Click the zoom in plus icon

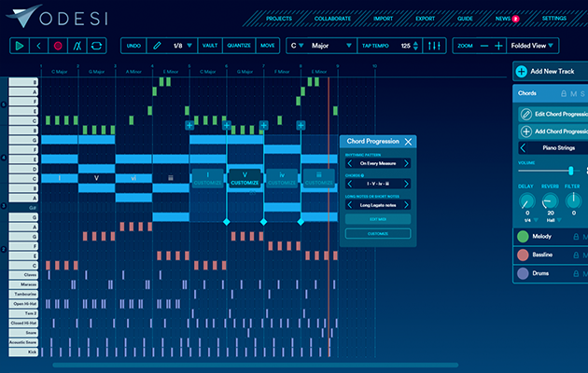[x=498, y=45]
